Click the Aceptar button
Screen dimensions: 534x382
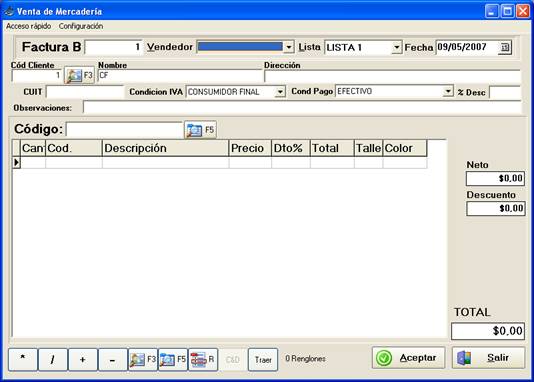click(x=408, y=358)
